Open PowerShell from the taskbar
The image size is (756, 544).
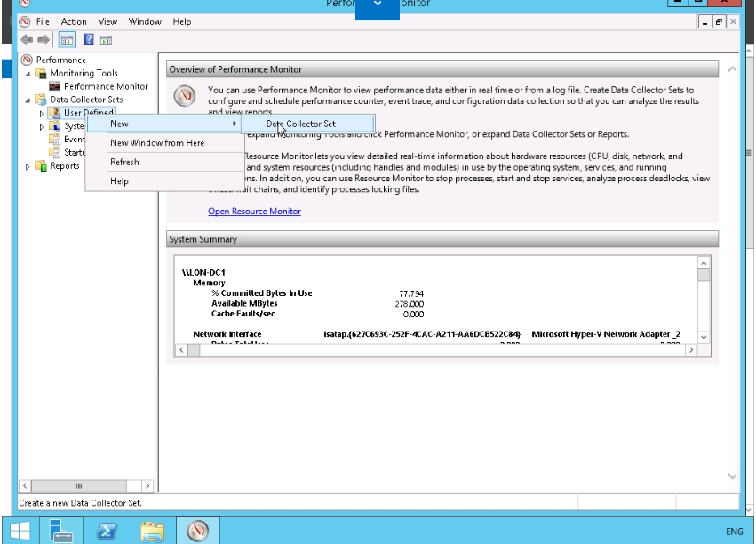click(108, 532)
